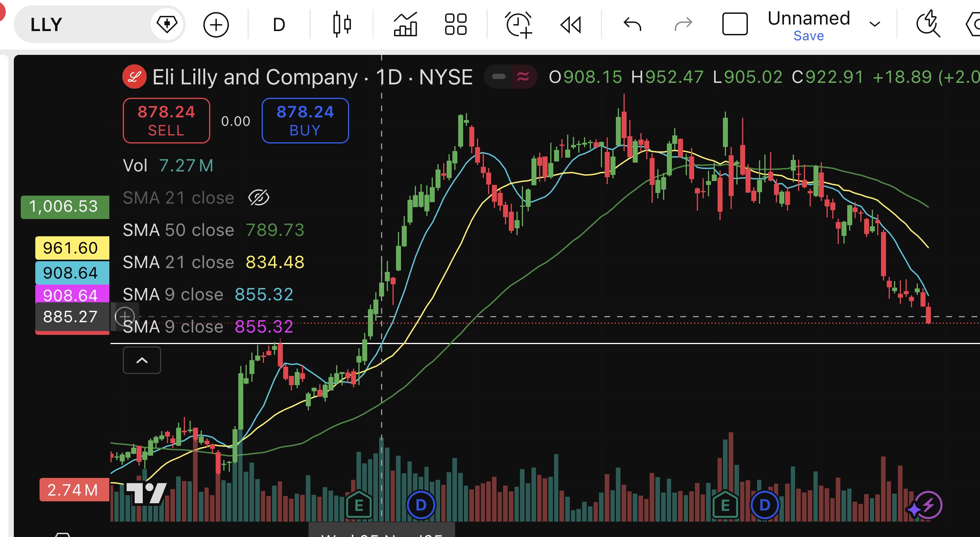Open the Unnamed layout dropdown arrow
Image resolution: width=980 pixels, height=537 pixels.
pos(874,25)
